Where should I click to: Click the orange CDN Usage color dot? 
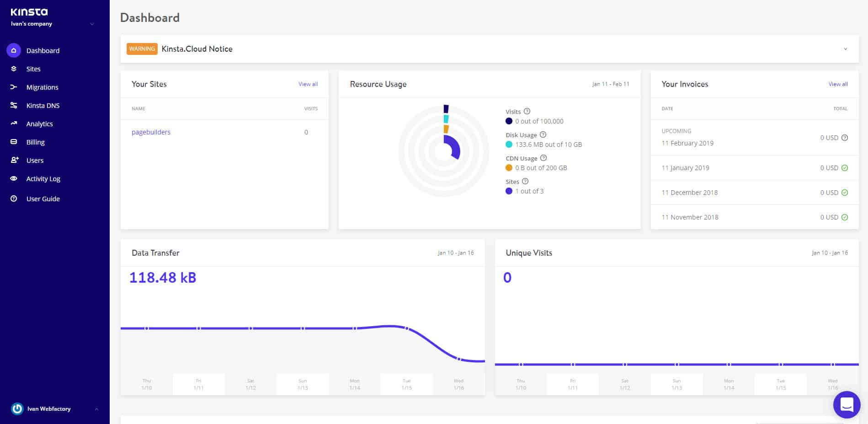(x=509, y=168)
